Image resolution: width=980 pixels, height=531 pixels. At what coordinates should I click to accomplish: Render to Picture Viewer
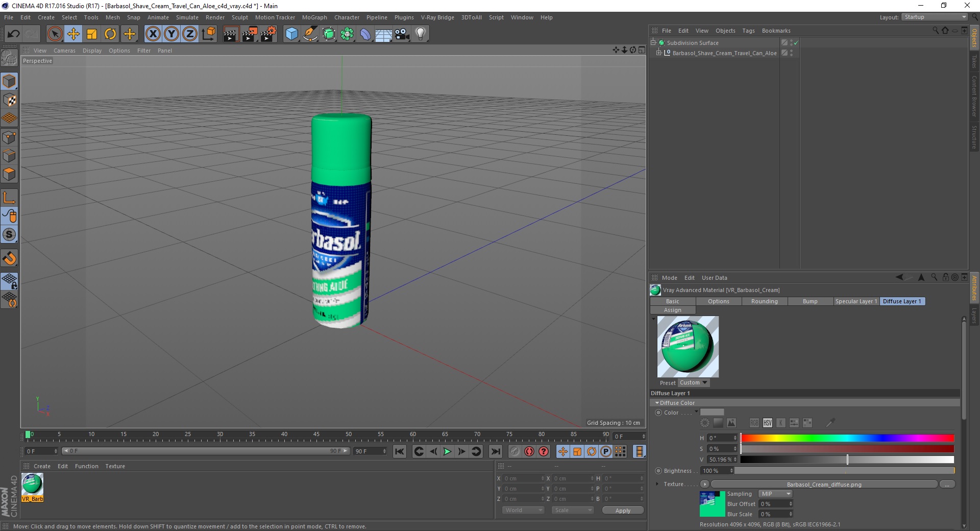[x=250, y=34]
